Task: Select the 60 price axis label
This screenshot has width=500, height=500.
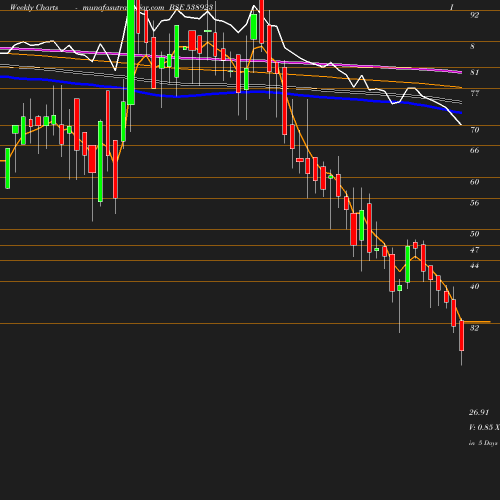Action: [474, 182]
